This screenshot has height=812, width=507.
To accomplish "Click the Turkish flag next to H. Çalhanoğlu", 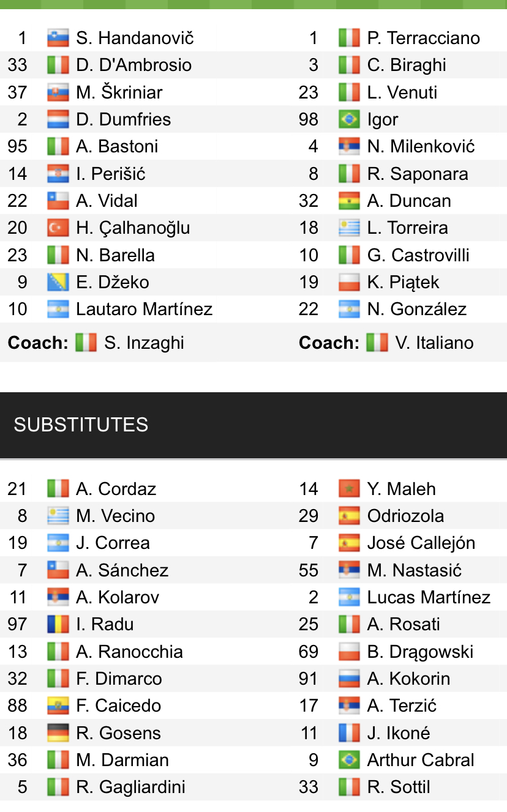I will pyautogui.click(x=58, y=228).
